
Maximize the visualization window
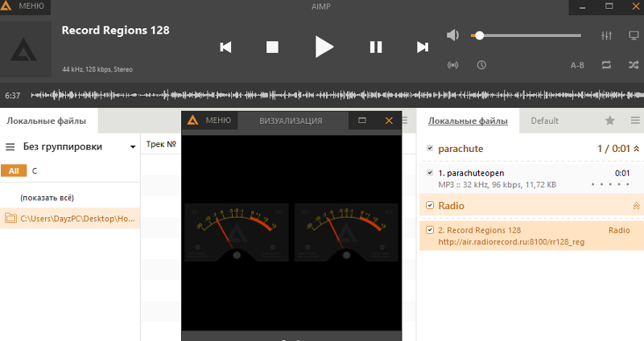click(x=361, y=121)
